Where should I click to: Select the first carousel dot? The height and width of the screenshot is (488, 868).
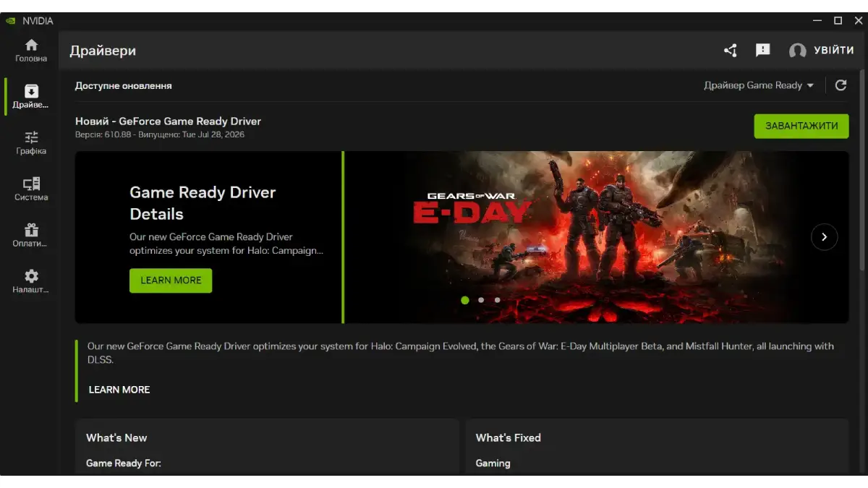tap(464, 300)
